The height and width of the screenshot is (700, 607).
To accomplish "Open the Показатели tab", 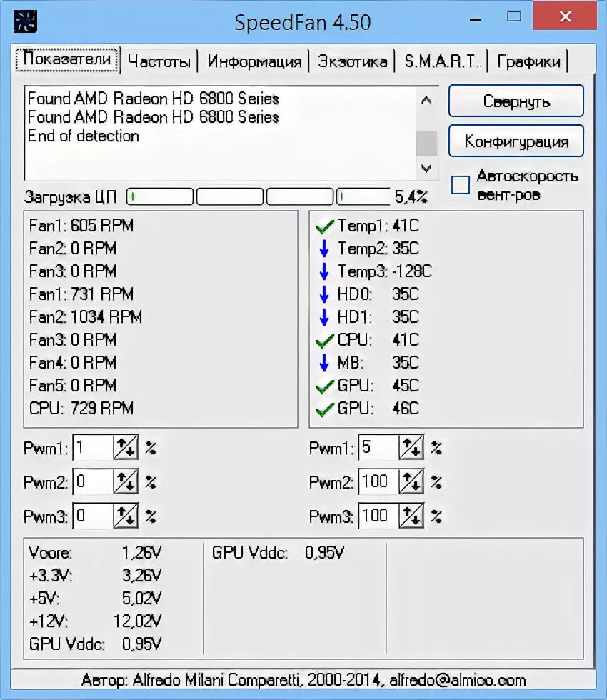I will [x=67, y=59].
